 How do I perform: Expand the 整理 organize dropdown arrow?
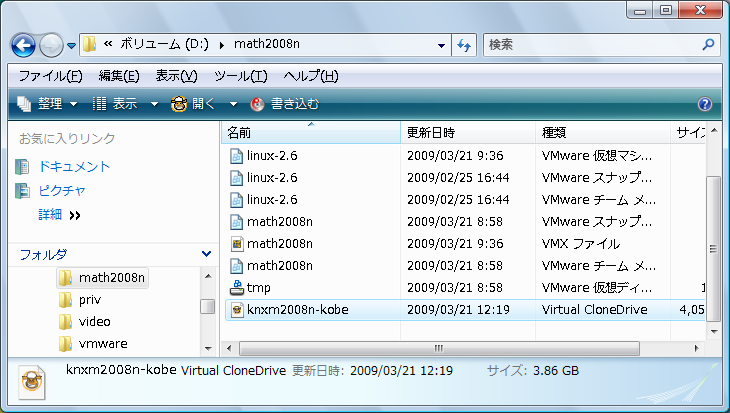(74, 104)
